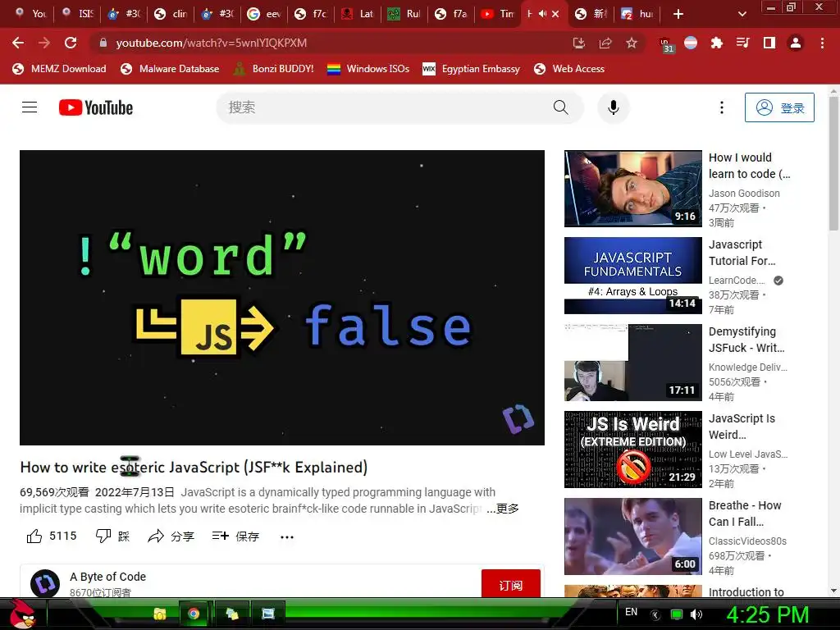Viewport: 840px width, 630px height.
Task: Focus the YouTube 搜索 search box
Action: (x=383, y=107)
